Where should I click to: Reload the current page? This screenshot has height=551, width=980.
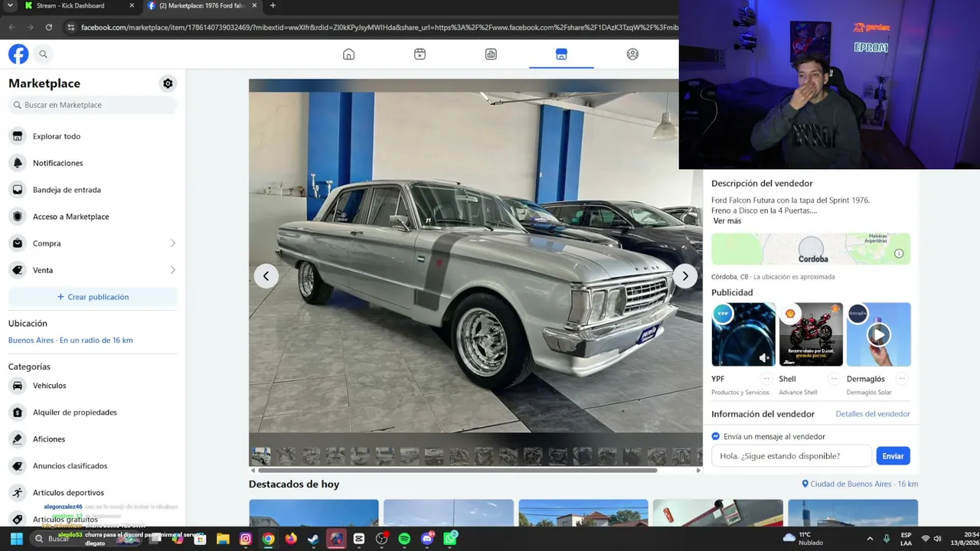click(x=49, y=28)
